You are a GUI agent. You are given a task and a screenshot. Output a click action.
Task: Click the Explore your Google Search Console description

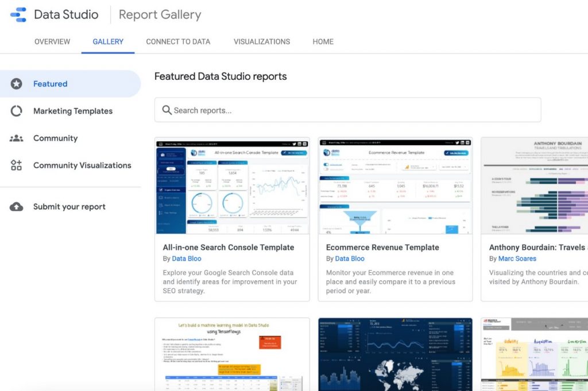tap(230, 281)
